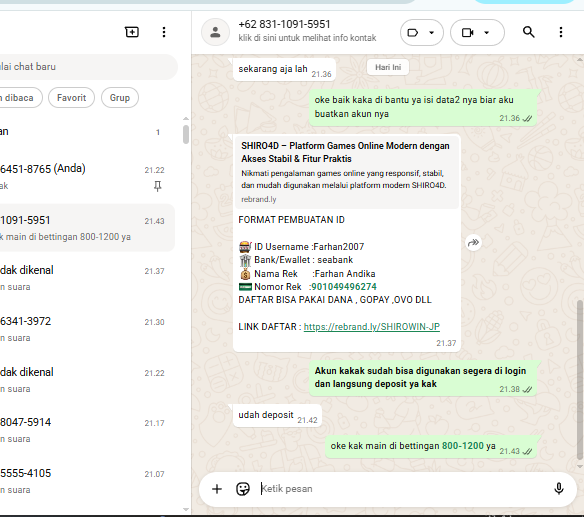Open the SHIRO4D link preview card
Viewport: 584px width, 517px height.
pyautogui.click(x=347, y=172)
